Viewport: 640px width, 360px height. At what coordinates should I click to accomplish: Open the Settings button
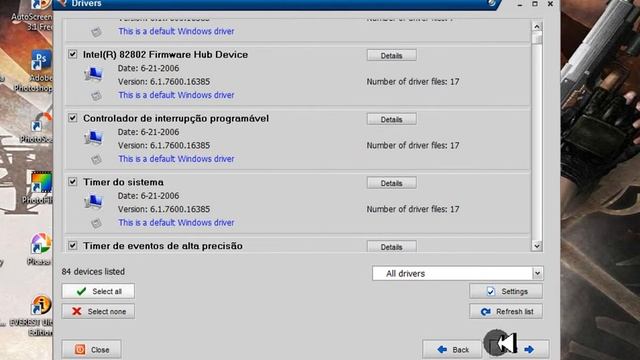point(506,291)
